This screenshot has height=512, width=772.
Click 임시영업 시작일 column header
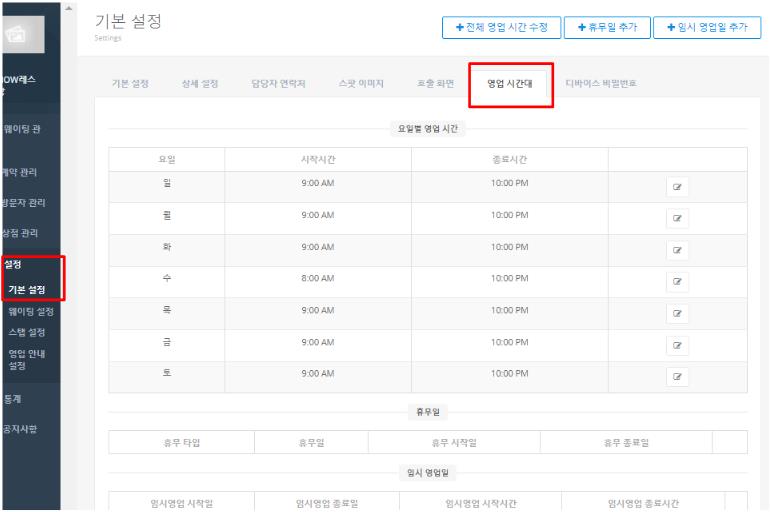click(x=182, y=504)
